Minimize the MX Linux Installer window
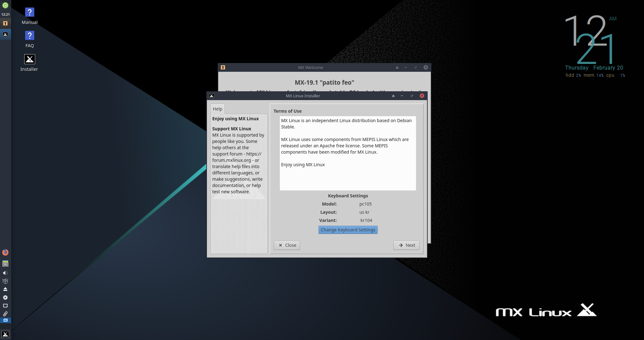The width and height of the screenshot is (644, 340). pos(402,96)
